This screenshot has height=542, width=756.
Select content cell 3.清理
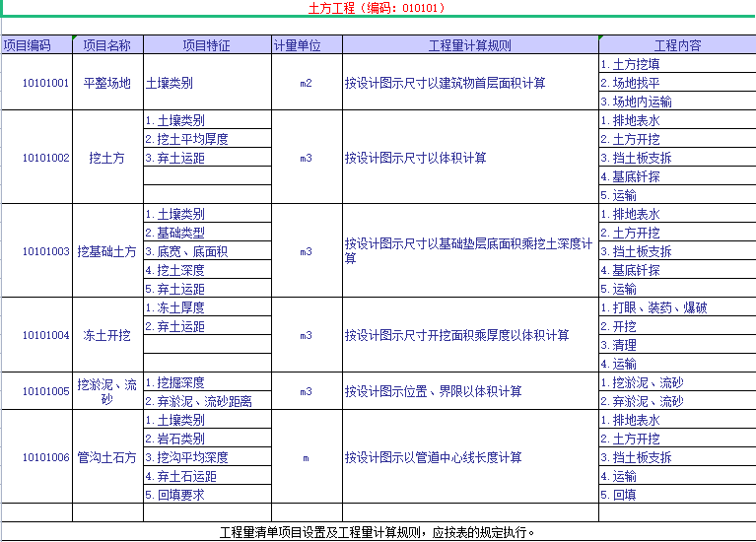pos(677,345)
